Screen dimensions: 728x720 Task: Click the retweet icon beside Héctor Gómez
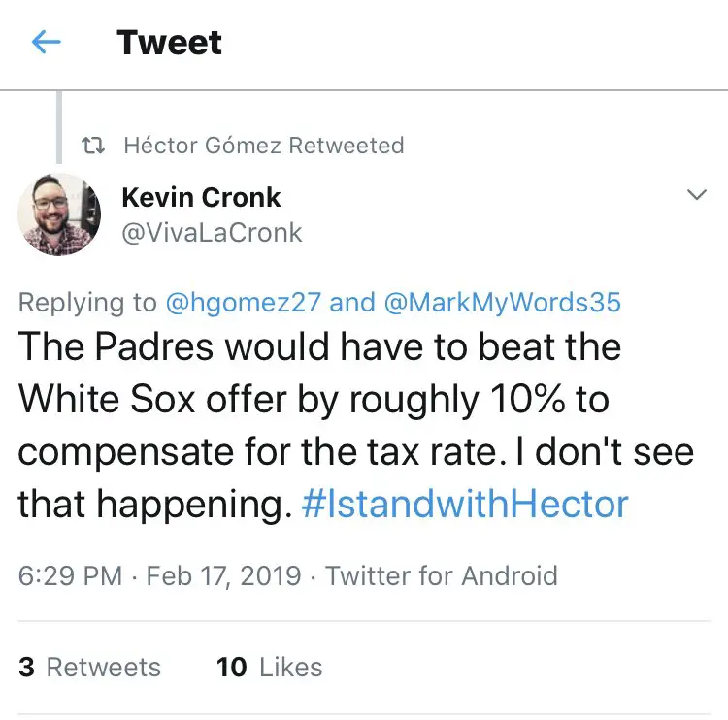click(94, 147)
